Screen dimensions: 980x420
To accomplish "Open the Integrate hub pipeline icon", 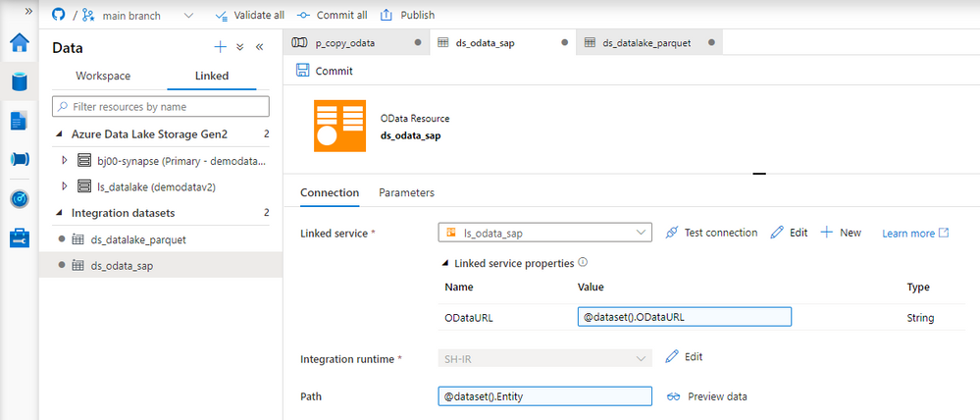I will 20,159.
